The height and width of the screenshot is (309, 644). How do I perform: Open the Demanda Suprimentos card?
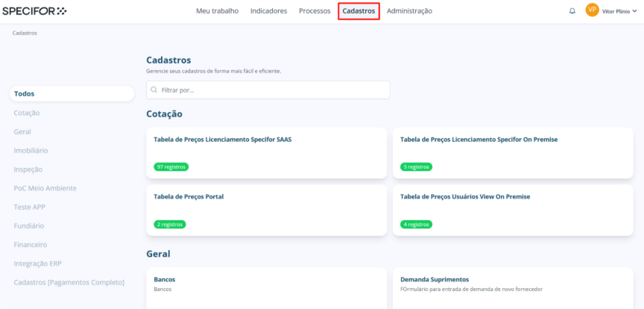point(513,288)
